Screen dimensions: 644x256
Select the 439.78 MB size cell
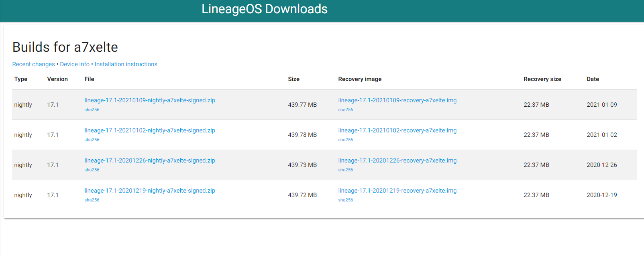[x=302, y=135]
